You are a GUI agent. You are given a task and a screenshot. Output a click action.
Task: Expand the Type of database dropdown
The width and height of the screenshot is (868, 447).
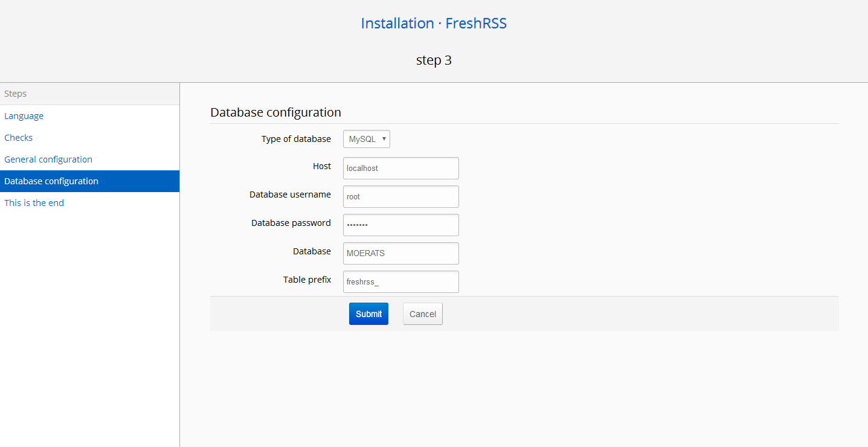click(x=367, y=139)
